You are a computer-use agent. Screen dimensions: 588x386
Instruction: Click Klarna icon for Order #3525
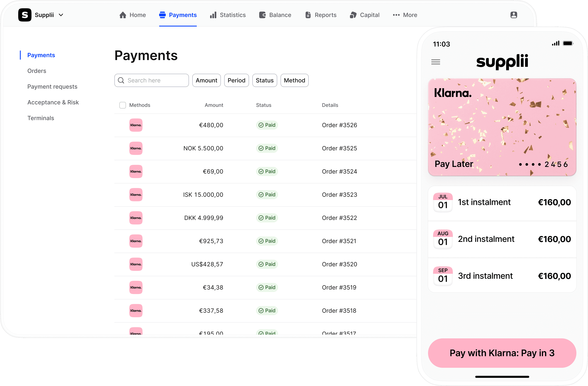point(136,148)
